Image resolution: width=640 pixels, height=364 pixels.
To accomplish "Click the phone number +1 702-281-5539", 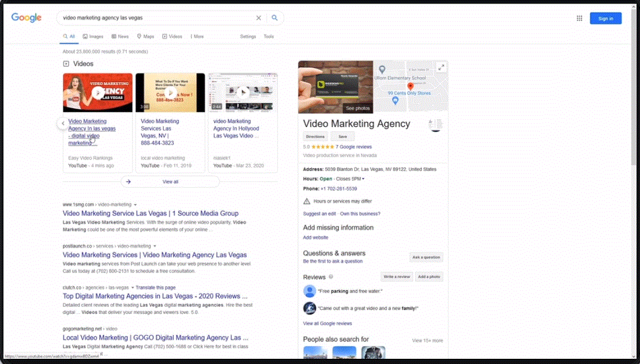I will (x=339, y=189).
